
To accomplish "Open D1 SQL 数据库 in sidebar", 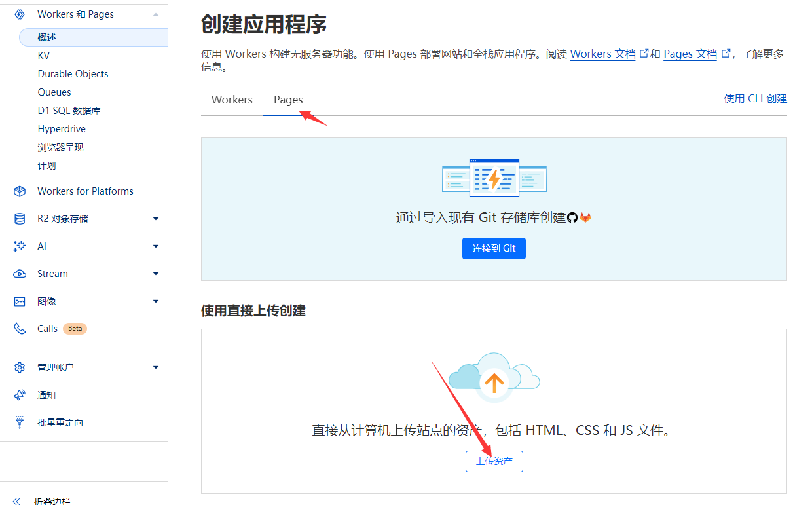I will [x=69, y=111].
